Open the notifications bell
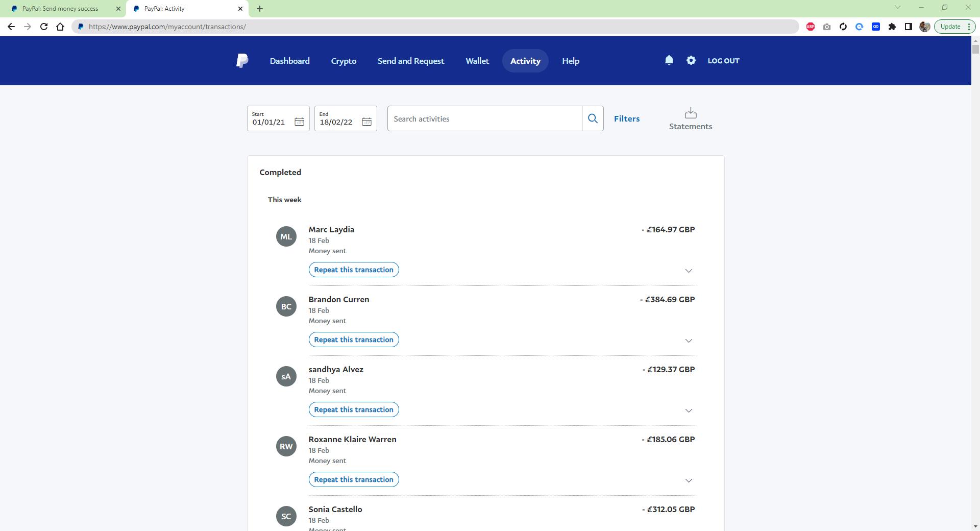This screenshot has height=531, width=980. [x=669, y=60]
